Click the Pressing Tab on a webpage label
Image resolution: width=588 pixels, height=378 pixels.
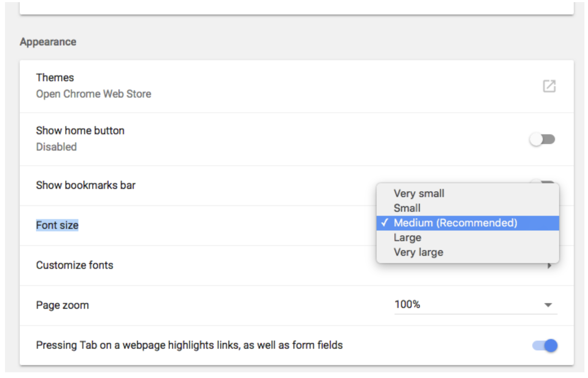189,345
